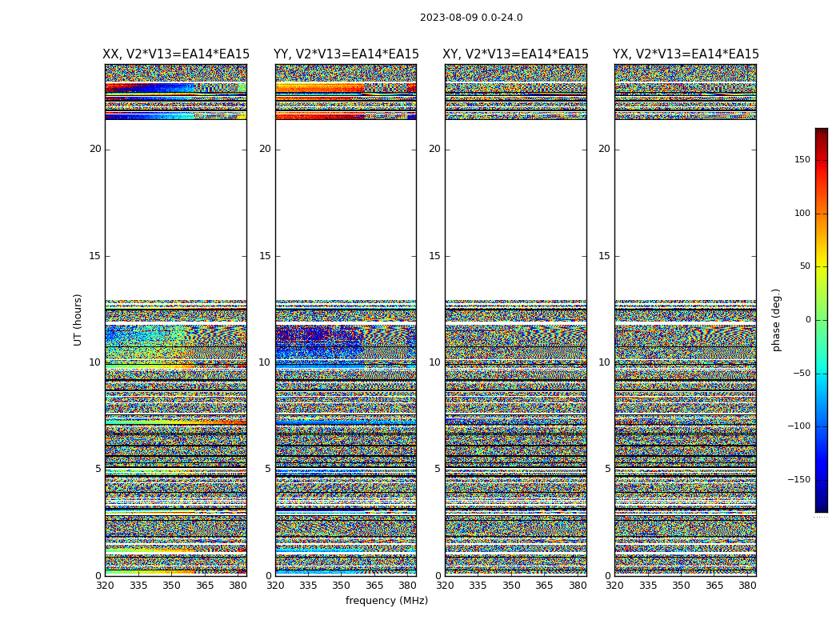Click inside the XX phase waterfall panel
840x640 pixels.
(176, 320)
